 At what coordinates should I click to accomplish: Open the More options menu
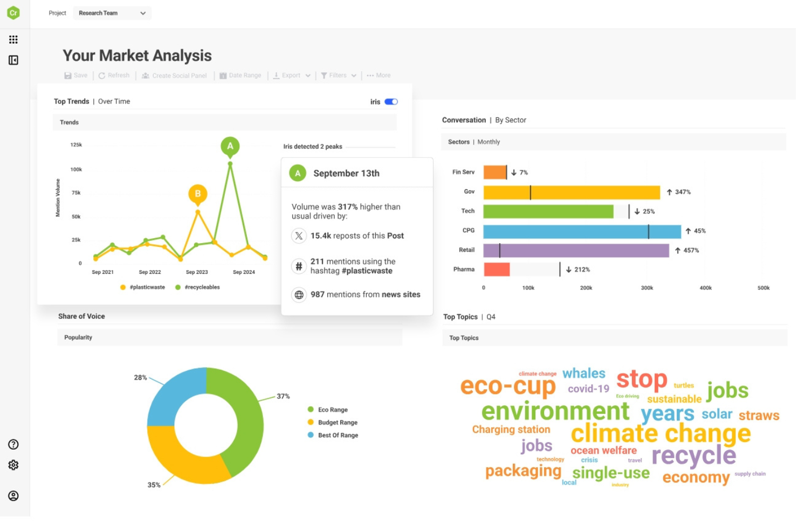point(379,75)
